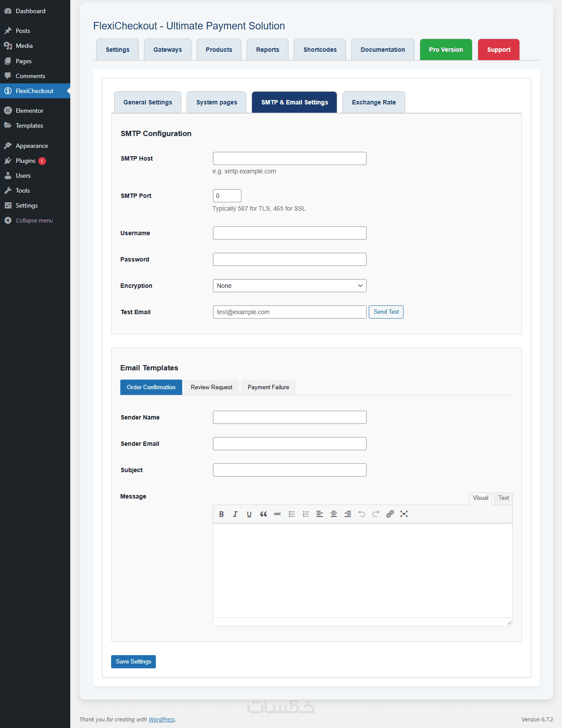Select Review Request template tab

(212, 387)
